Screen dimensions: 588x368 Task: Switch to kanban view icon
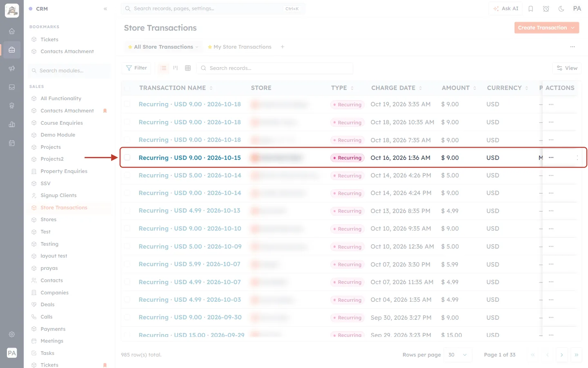click(x=176, y=68)
